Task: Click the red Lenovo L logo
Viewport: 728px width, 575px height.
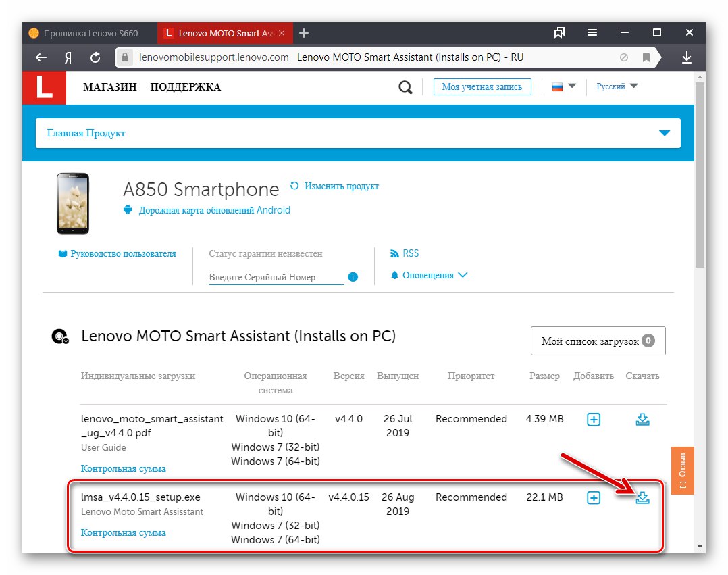Action: click(x=45, y=87)
